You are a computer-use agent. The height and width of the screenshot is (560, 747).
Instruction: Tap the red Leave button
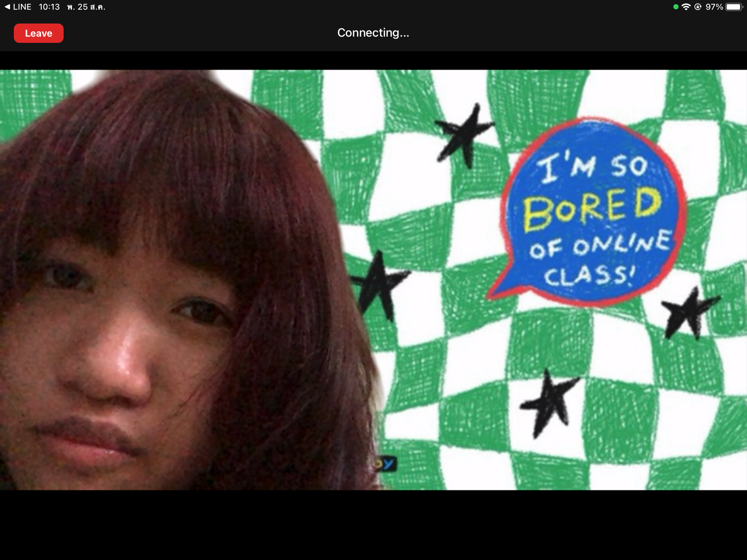click(x=38, y=33)
